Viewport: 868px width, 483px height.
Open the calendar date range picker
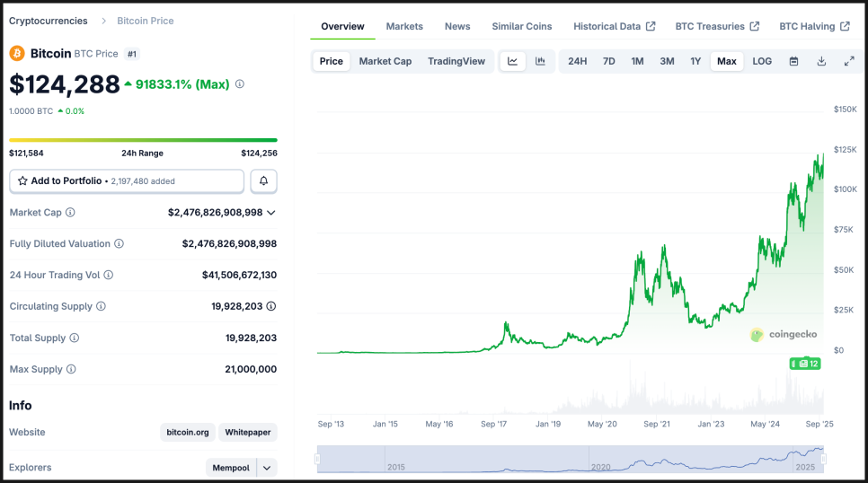[793, 61]
